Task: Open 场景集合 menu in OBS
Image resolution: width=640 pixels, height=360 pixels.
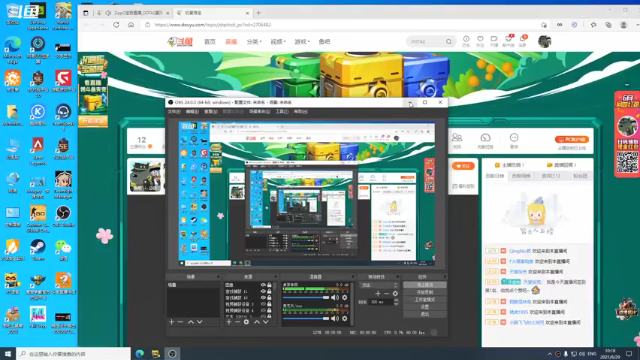Action: pyautogui.click(x=259, y=112)
